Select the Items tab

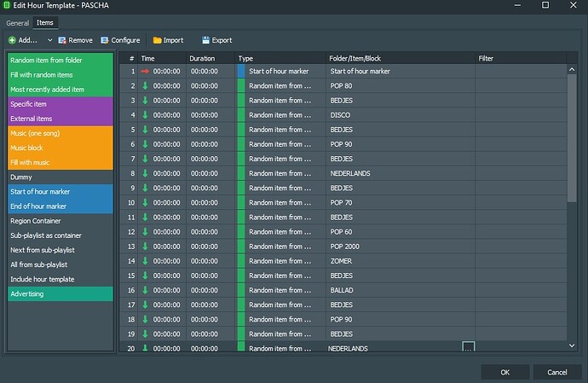pos(44,22)
